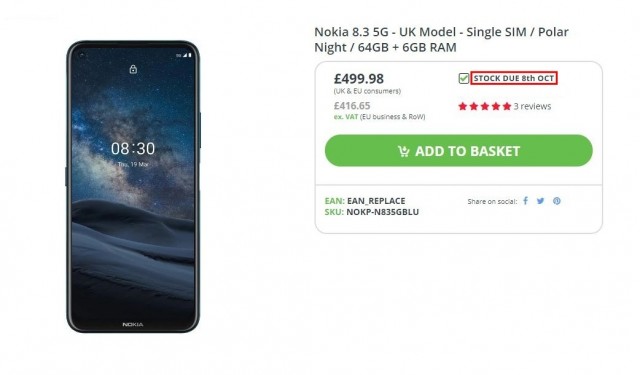
Task: Click the lock icon on phone screen
Action: click(133, 69)
